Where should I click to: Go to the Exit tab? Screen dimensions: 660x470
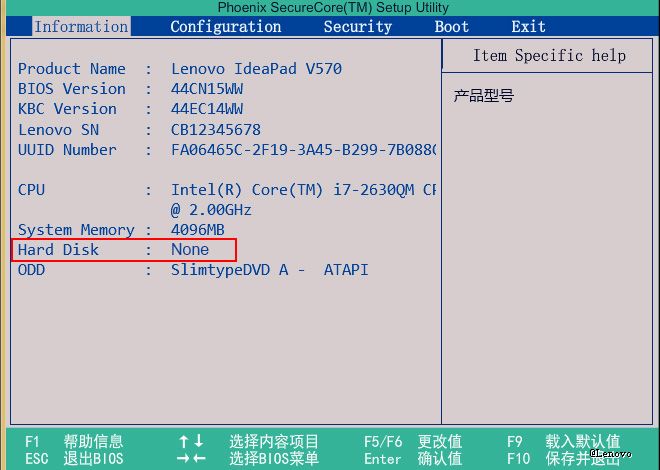click(x=528, y=27)
